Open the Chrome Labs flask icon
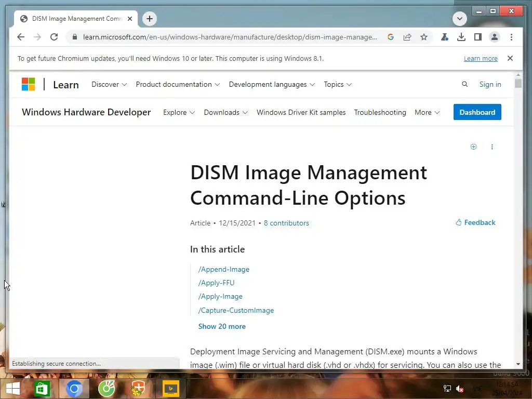The width and height of the screenshot is (532, 399). pyautogui.click(x=445, y=37)
